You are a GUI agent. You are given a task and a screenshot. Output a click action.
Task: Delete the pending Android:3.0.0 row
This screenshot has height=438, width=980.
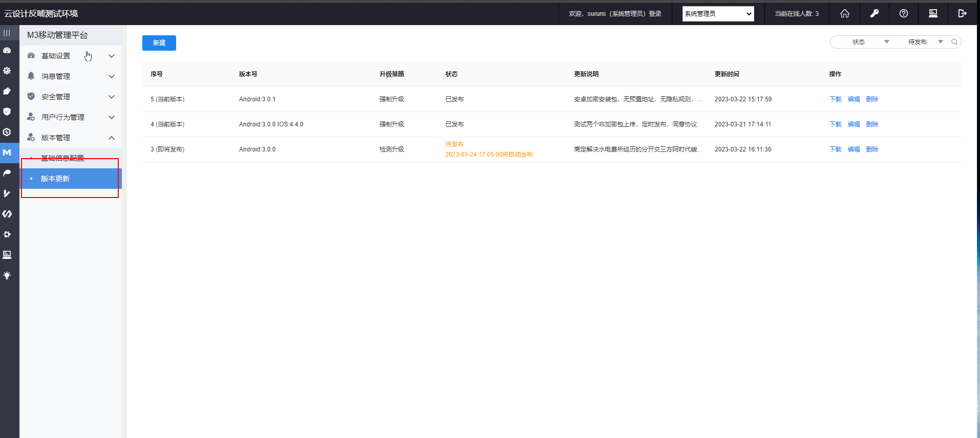[872, 149]
